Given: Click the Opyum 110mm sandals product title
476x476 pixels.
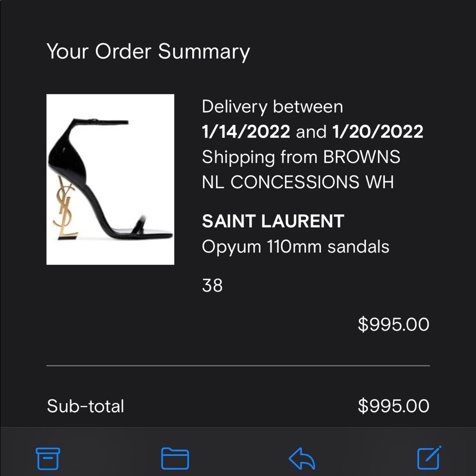Looking at the screenshot, I should [295, 247].
